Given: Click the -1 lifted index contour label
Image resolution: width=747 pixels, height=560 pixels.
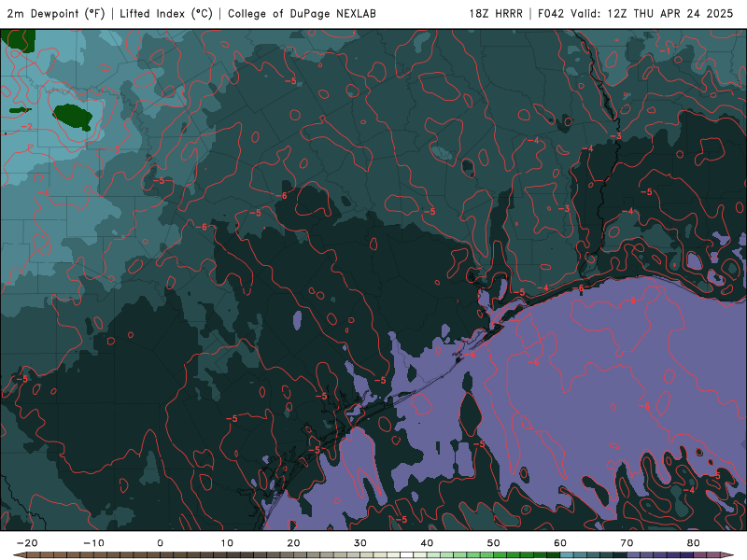Looking at the screenshot, I should (666, 51).
